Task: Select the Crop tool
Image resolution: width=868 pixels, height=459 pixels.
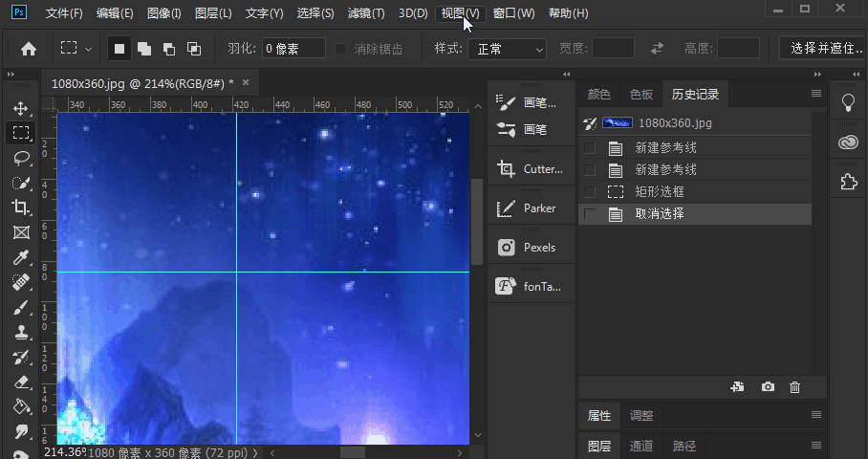Action: tap(21, 208)
